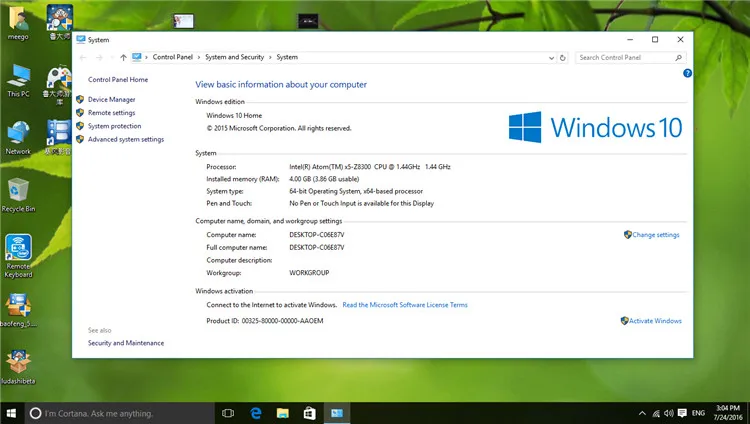
Task: Open Device Manager
Action: point(111,100)
